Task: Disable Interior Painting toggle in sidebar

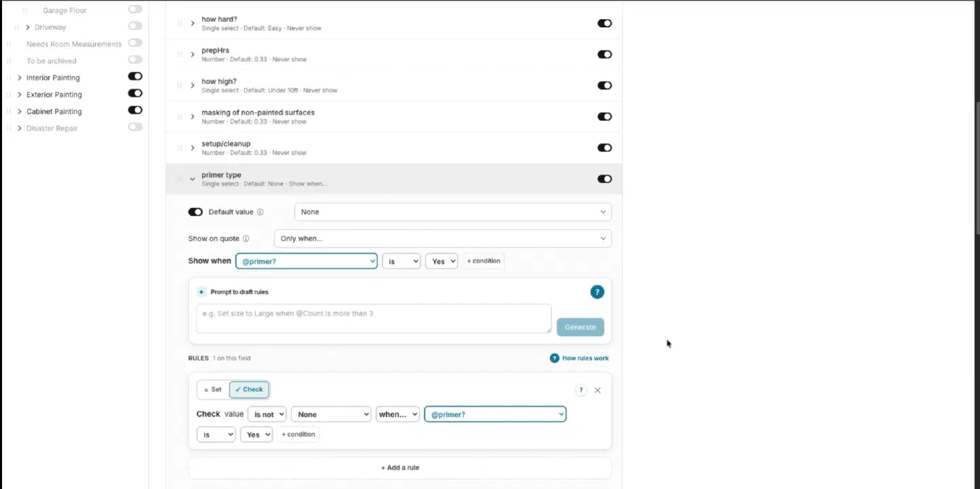Action: tap(135, 77)
